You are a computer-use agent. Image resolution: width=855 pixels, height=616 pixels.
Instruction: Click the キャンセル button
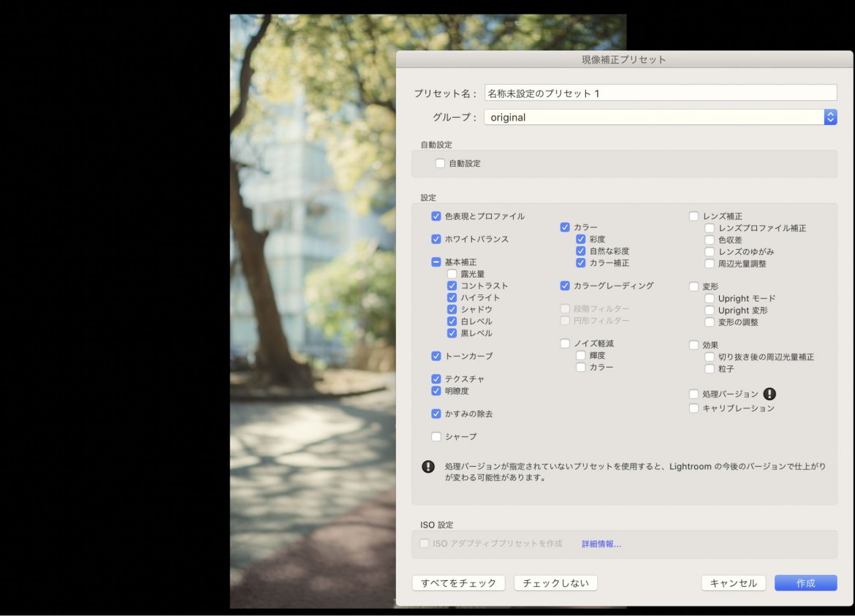coord(734,582)
